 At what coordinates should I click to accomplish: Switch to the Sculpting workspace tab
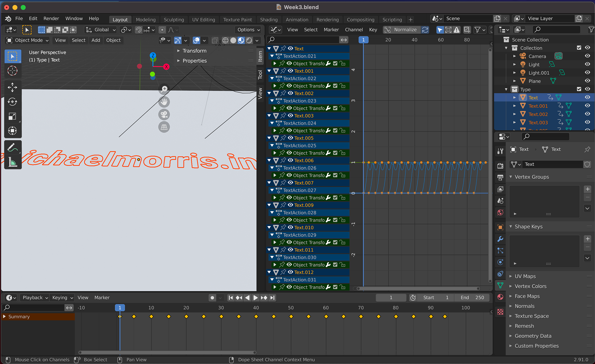pyautogui.click(x=174, y=20)
